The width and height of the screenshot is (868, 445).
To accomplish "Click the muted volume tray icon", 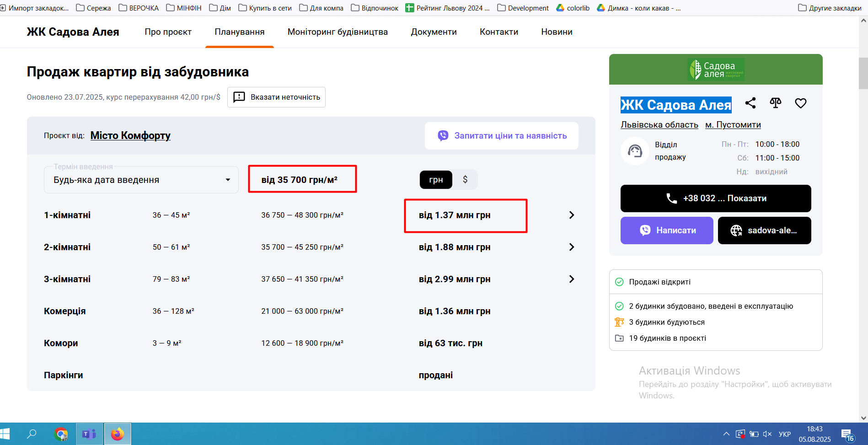I will [767, 434].
